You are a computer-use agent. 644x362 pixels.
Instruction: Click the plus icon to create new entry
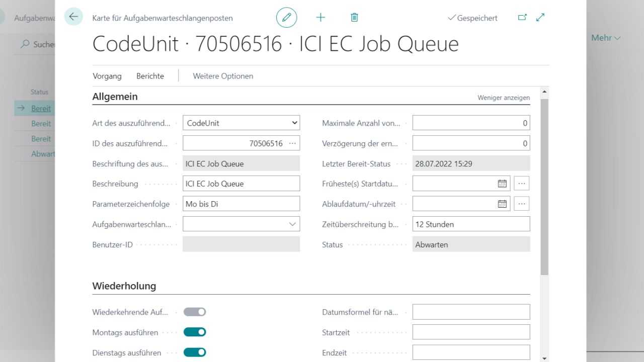point(320,18)
